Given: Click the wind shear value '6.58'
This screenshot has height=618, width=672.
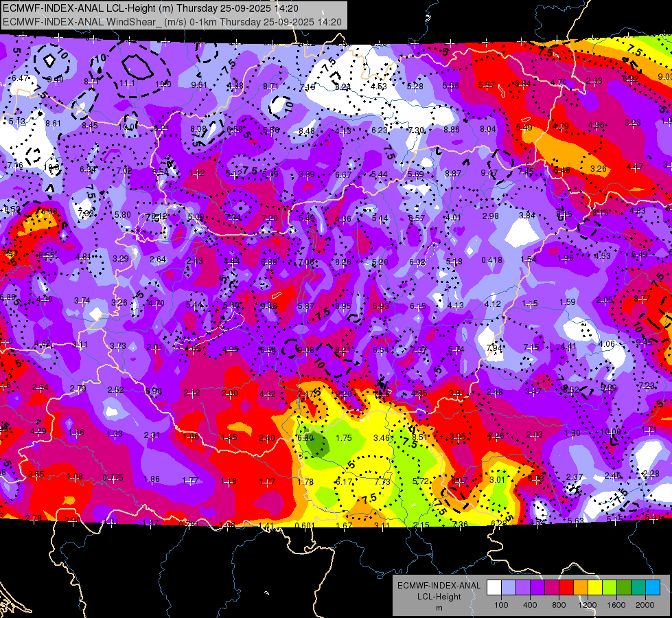Looking at the screenshot, I should click(x=235, y=130).
